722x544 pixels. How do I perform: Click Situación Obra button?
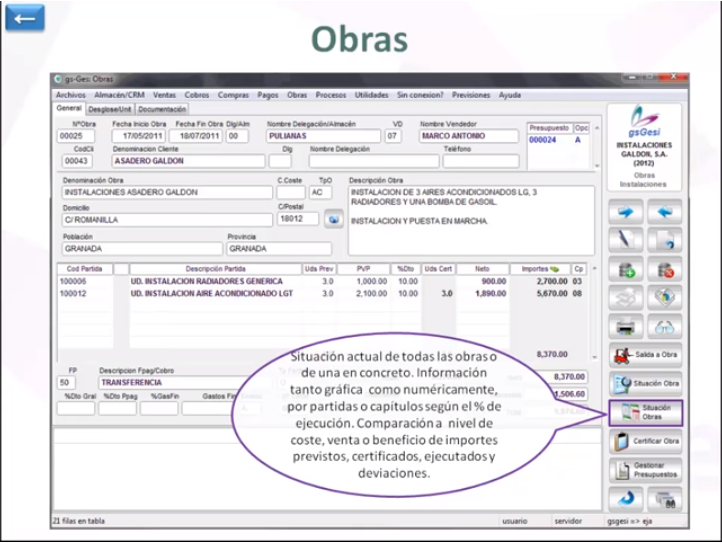point(645,384)
